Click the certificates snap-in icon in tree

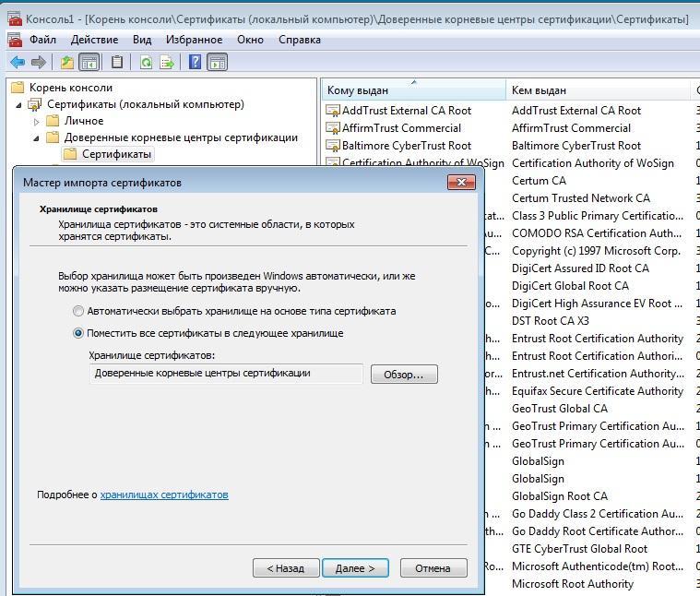[35, 104]
